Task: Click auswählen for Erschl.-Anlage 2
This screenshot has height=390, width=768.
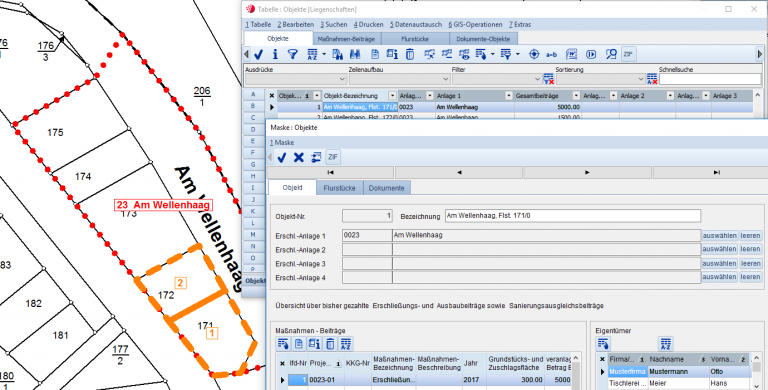Action: tap(719, 249)
